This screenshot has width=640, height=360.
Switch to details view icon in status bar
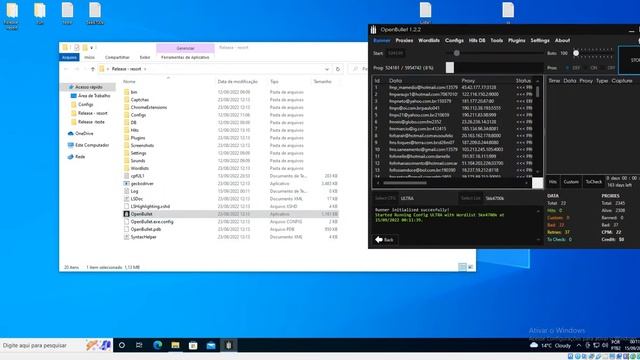462,267
